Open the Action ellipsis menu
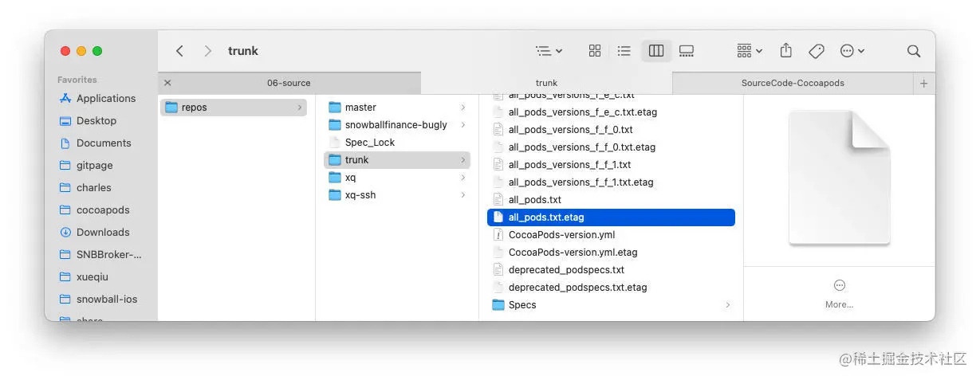This screenshot has width=980, height=380. [x=852, y=51]
